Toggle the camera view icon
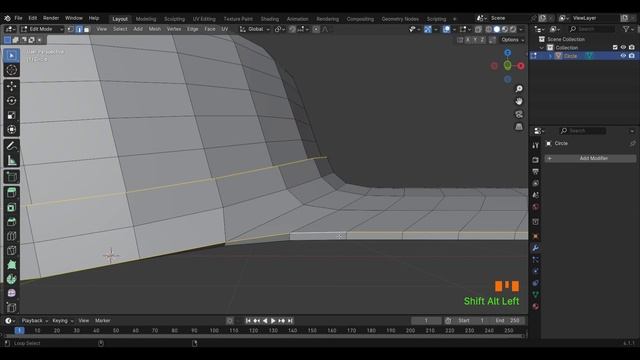The height and width of the screenshot is (360, 640). 519,114
